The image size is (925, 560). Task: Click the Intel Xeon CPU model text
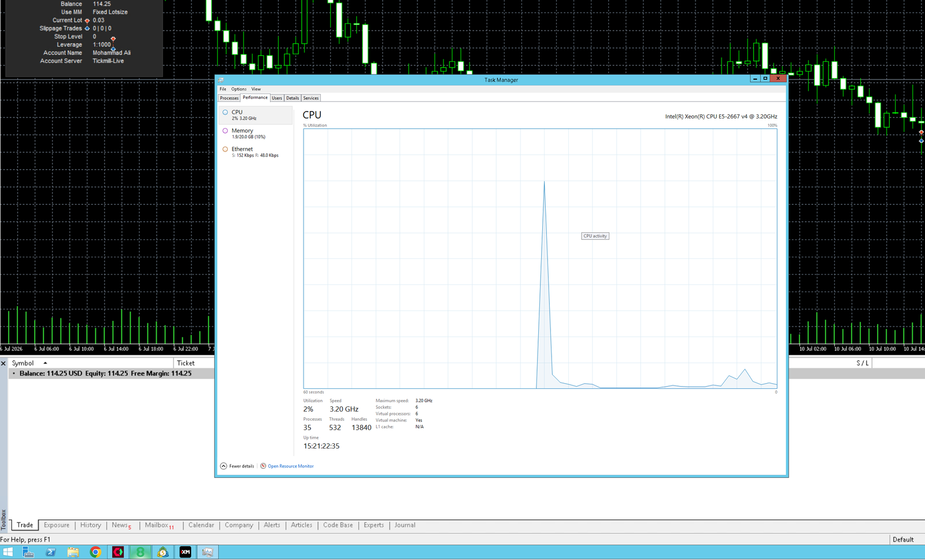coord(721,117)
